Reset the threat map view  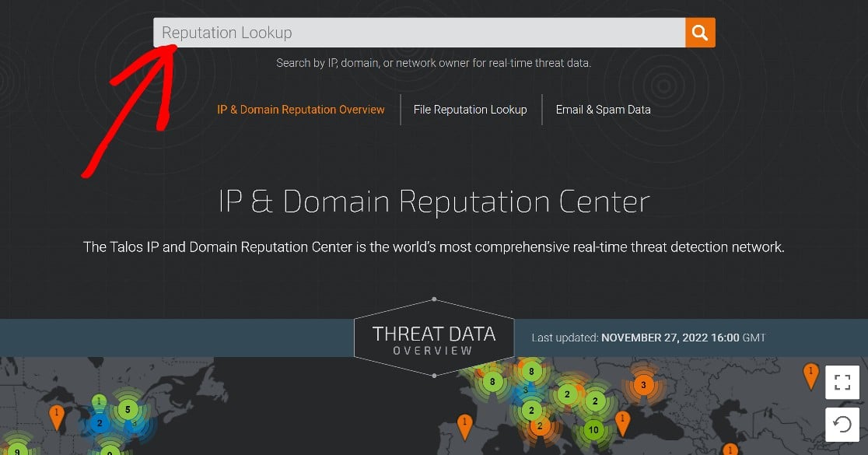(842, 425)
